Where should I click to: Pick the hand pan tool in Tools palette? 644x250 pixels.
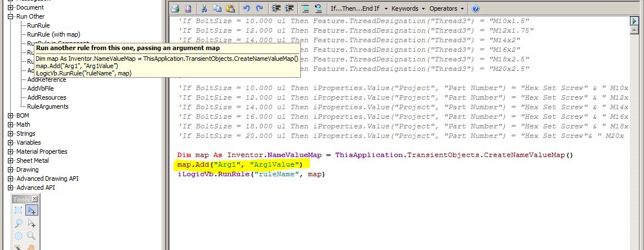(32, 247)
